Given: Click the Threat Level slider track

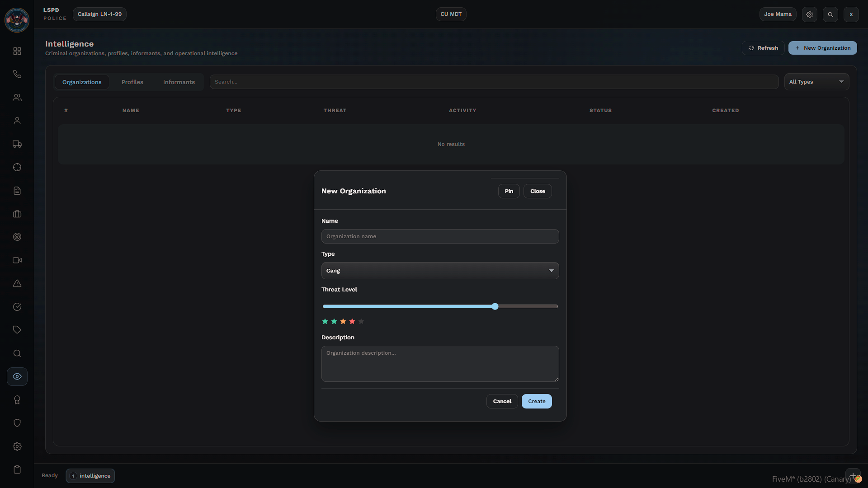Looking at the screenshot, I should click(x=407, y=306).
